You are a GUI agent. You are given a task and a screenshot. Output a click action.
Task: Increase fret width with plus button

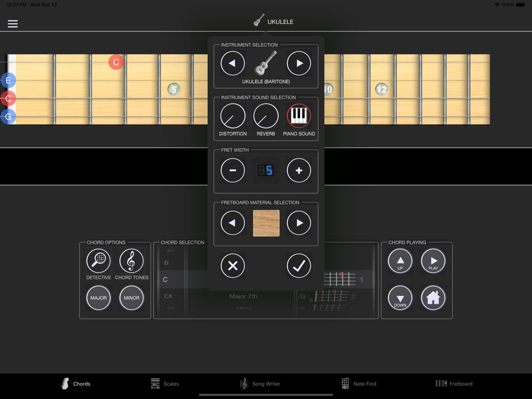pyautogui.click(x=299, y=170)
